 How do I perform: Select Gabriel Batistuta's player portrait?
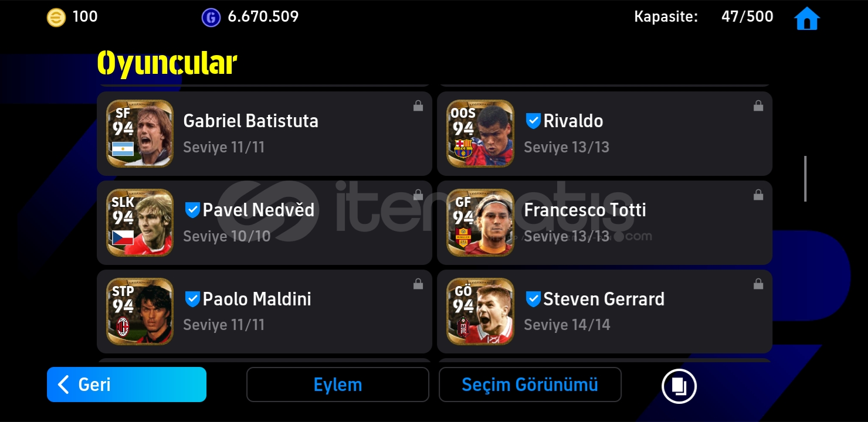(x=140, y=134)
